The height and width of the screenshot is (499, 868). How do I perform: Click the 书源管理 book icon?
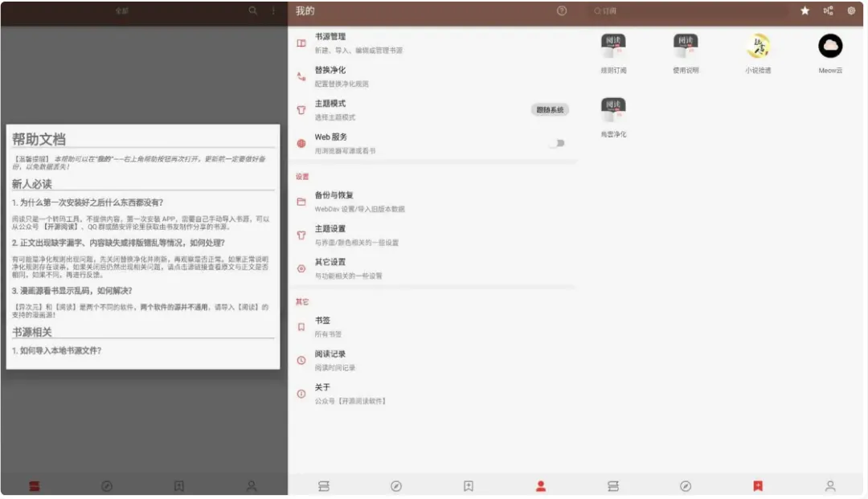click(x=301, y=43)
